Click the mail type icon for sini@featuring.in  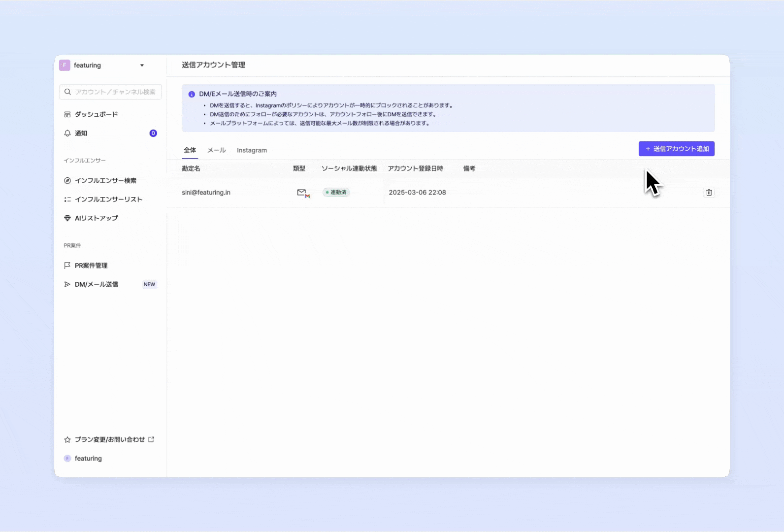pos(303,193)
